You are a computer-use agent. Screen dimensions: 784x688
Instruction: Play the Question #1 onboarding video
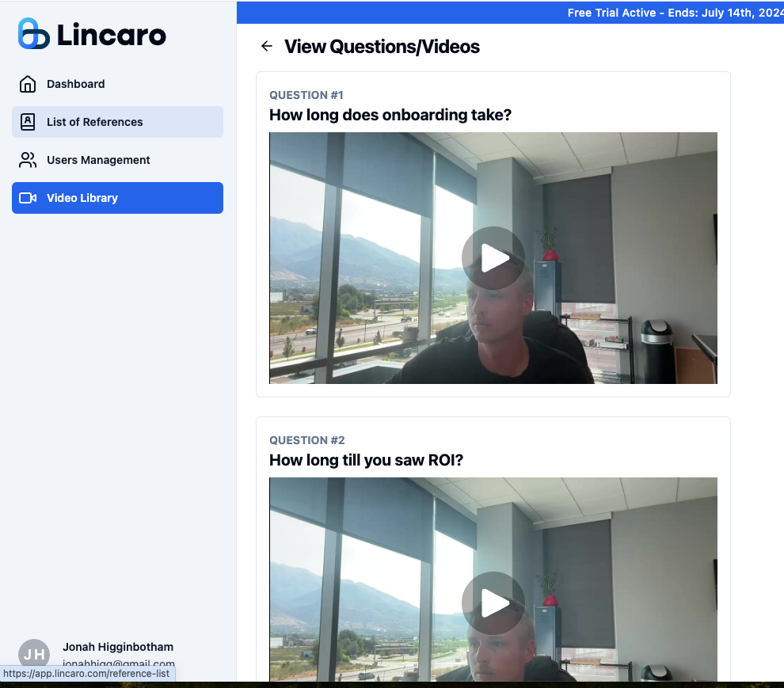[x=493, y=258]
